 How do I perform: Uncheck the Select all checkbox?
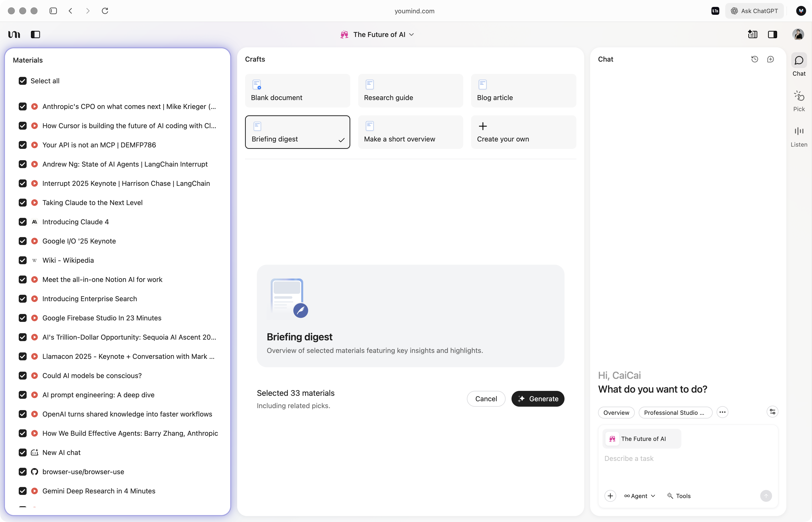pyautogui.click(x=23, y=81)
